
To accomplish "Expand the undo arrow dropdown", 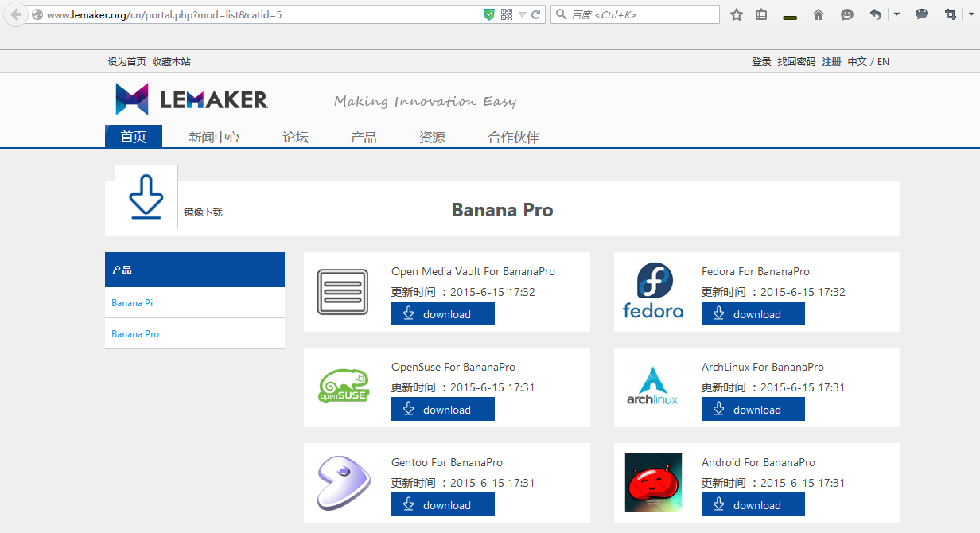I will [x=896, y=14].
